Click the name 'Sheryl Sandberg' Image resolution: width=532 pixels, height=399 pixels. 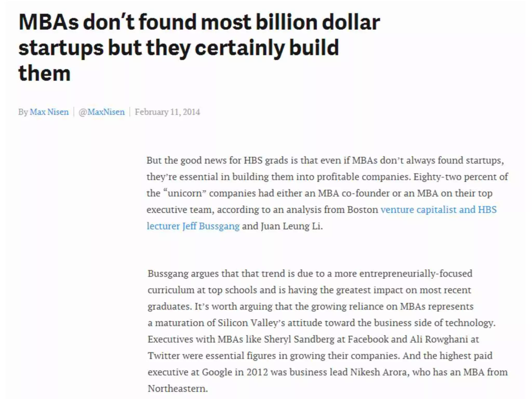[x=299, y=339]
